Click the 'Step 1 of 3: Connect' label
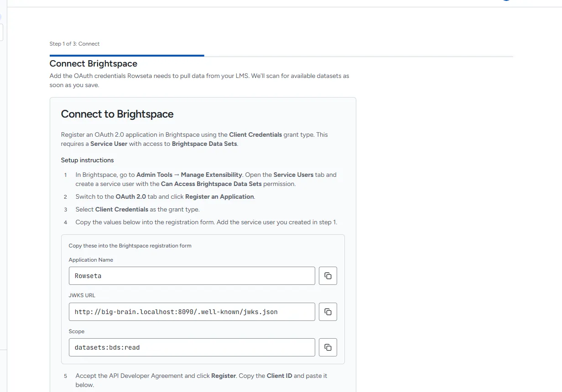Screen dimensions: 562x392 (74, 44)
